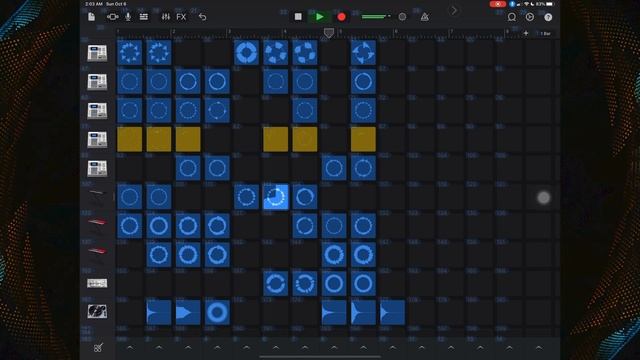Trigger column 2 with its bottom chevron
This screenshot has width=640, height=360.
159,348
